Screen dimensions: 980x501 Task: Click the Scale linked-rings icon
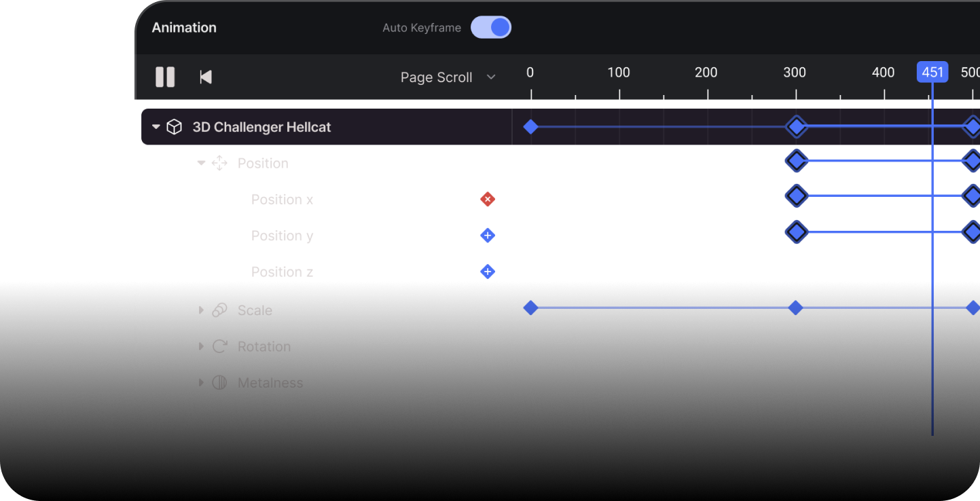pos(219,310)
